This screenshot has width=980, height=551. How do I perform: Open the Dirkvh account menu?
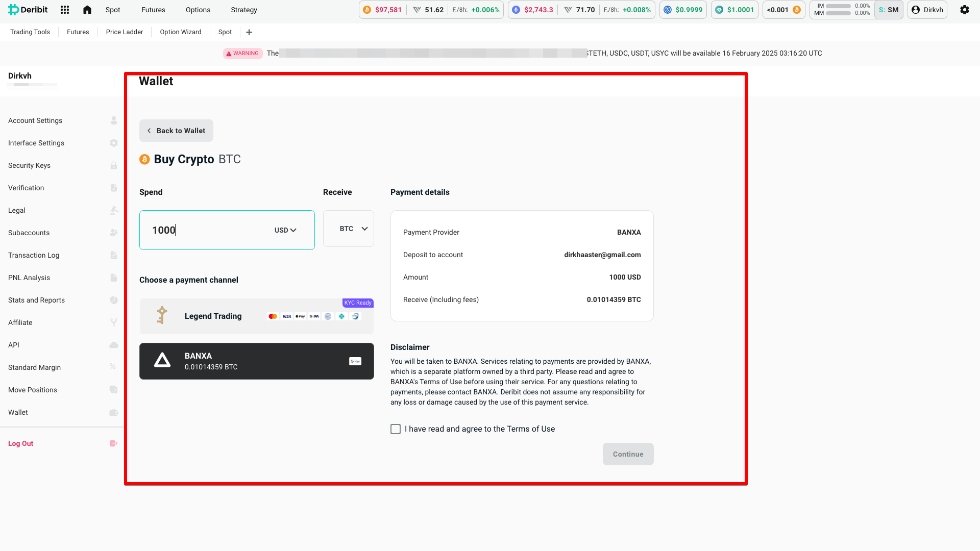click(927, 10)
